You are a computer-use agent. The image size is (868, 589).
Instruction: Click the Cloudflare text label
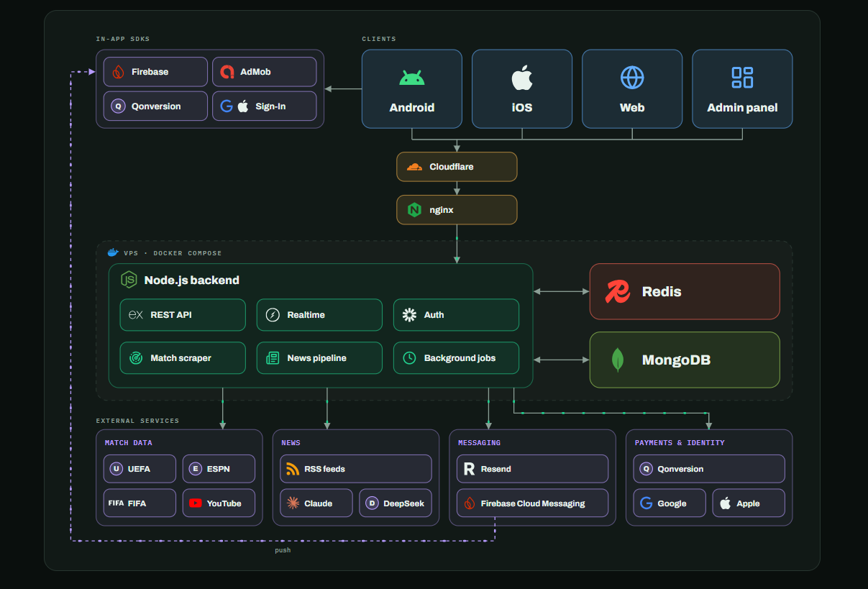click(x=452, y=167)
